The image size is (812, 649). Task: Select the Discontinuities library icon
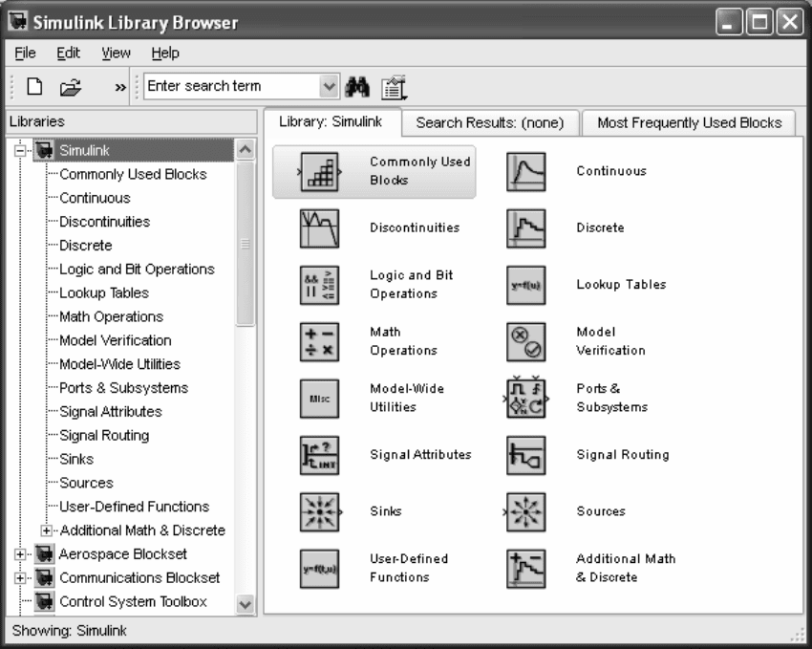(319, 228)
